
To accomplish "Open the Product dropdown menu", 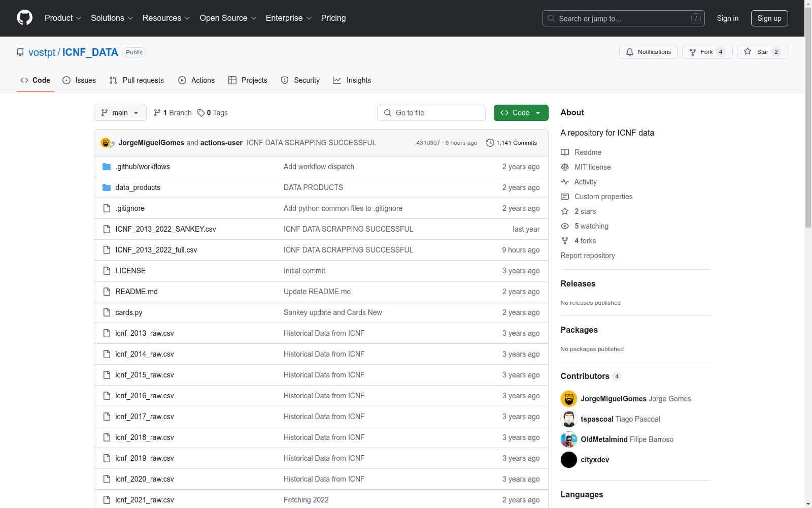I will click(63, 18).
